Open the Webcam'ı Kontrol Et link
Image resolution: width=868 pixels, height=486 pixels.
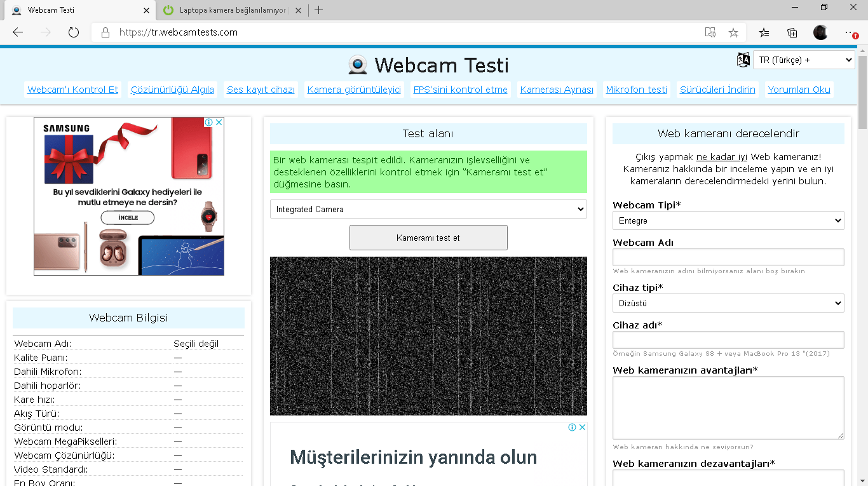(72, 90)
